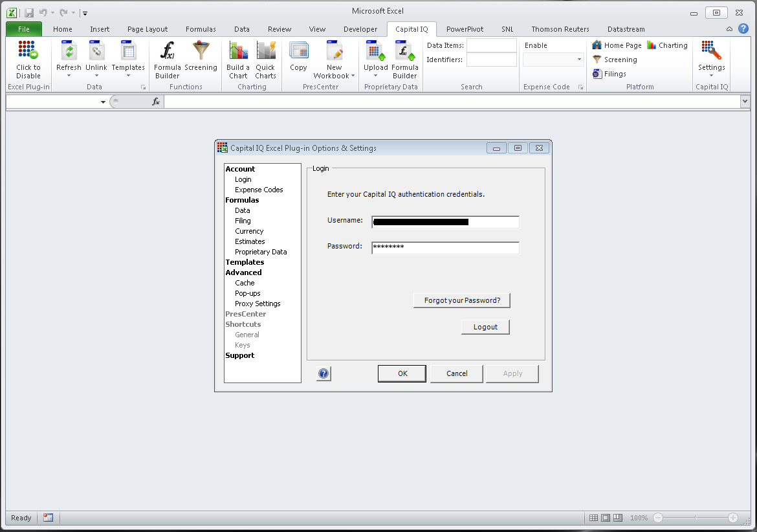Click the Quick Charts icon
The image size is (757, 532).
tap(265, 50)
